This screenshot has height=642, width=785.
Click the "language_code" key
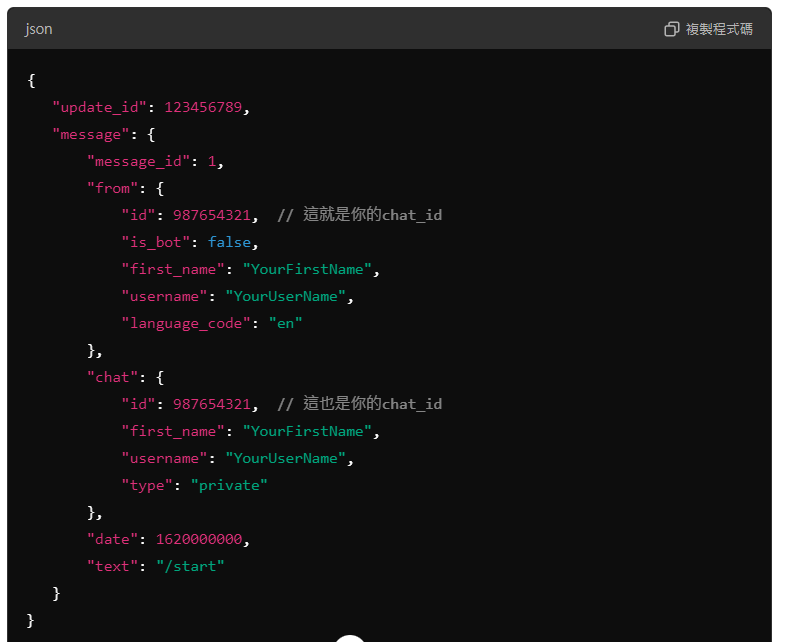[x=186, y=324]
